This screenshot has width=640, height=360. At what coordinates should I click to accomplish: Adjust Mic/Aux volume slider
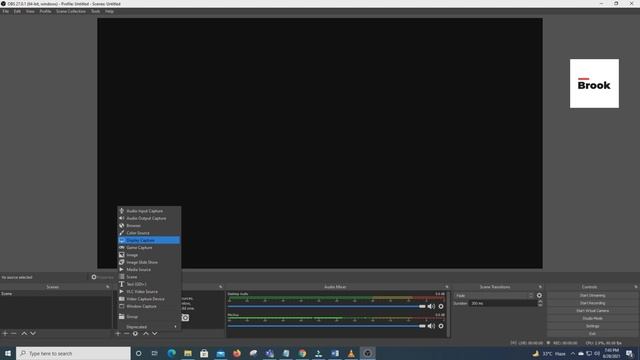click(x=327, y=326)
